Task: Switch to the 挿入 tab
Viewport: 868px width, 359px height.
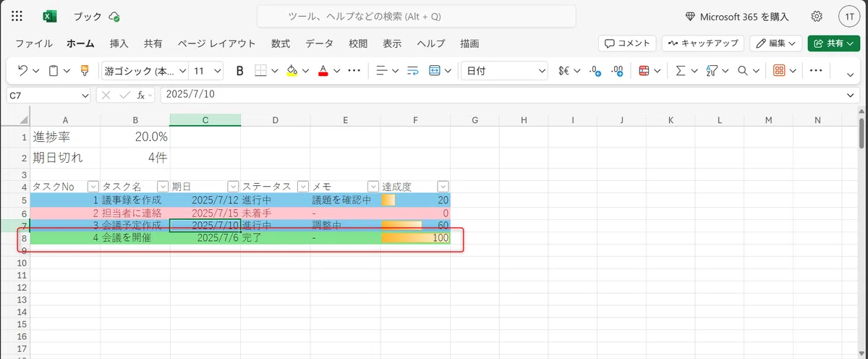Action: click(x=119, y=43)
